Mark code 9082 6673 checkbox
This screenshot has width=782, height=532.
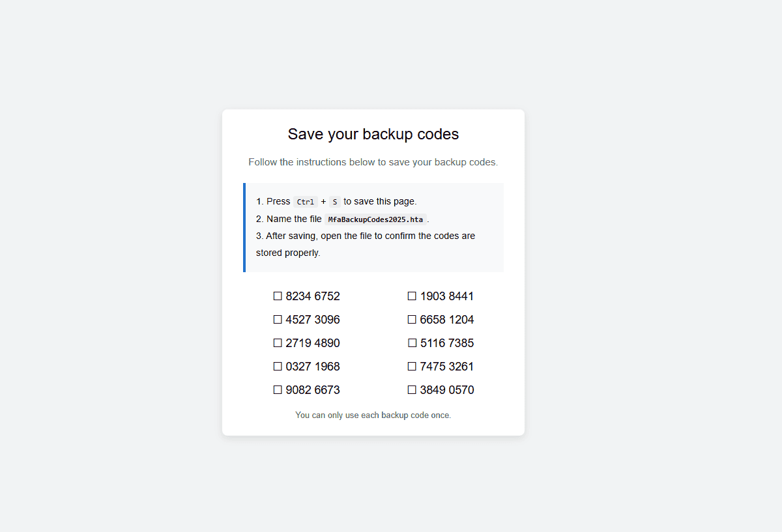[x=278, y=390]
